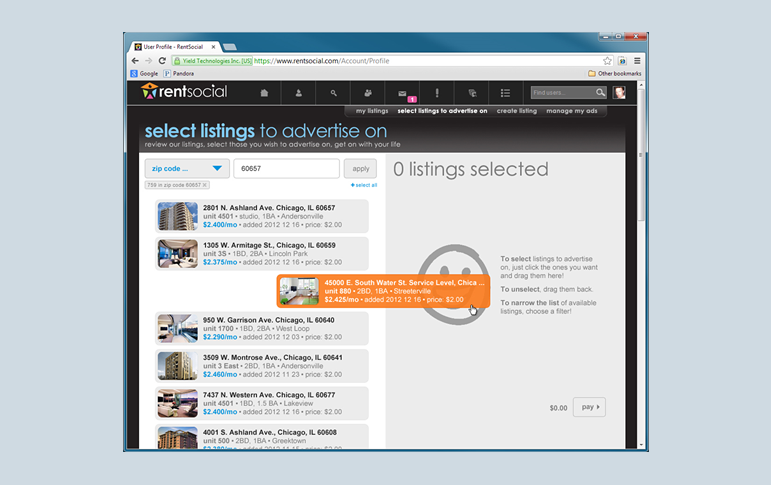The image size is (771, 485).
Task: Click the exclamation alerts icon
Action: (437, 93)
